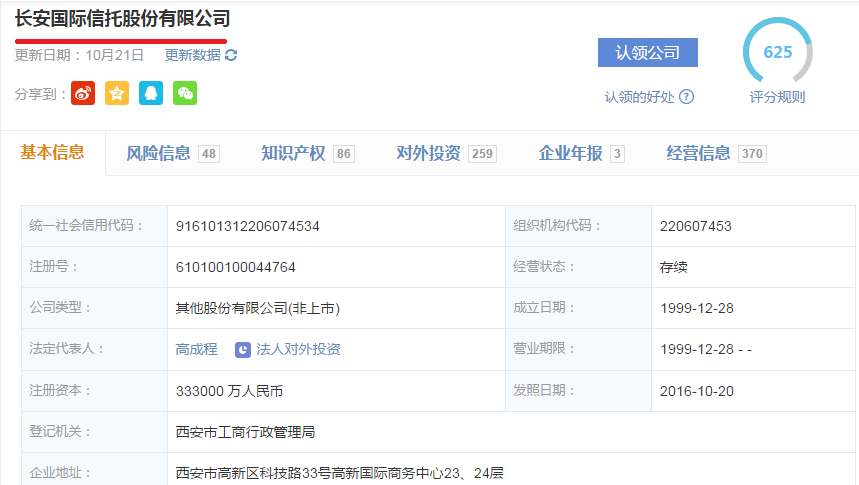
Task: Click company type 其他股份有限公司(非上市)
Action: 257,309
